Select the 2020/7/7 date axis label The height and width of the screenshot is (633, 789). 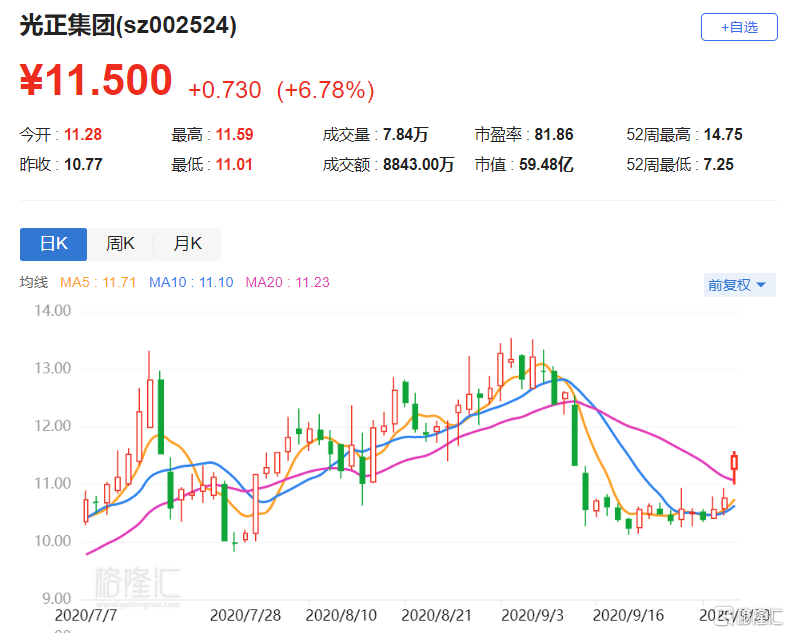86,615
